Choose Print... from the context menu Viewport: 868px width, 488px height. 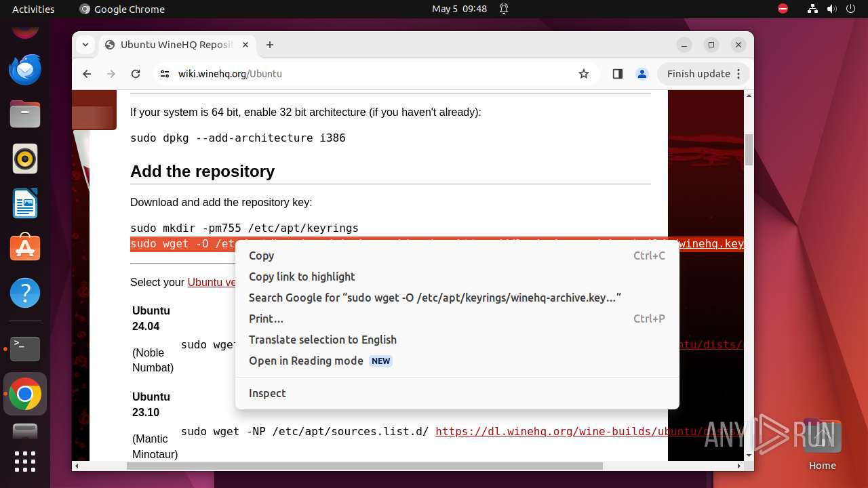tap(457, 319)
